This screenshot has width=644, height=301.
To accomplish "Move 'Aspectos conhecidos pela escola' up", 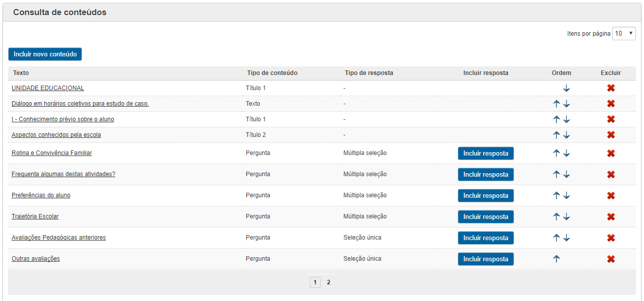I will pos(556,135).
